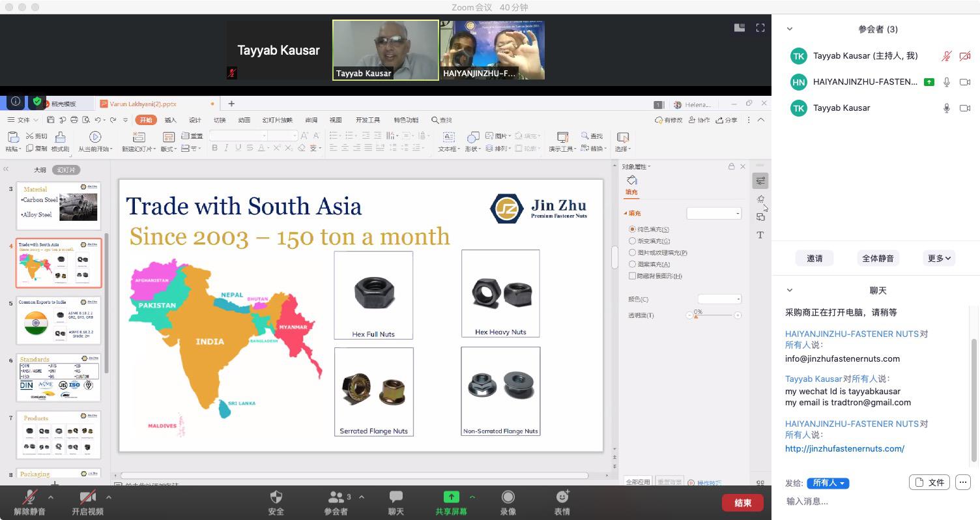Lock the object properties panel
Viewport: 980px width, 520px height.
731,167
